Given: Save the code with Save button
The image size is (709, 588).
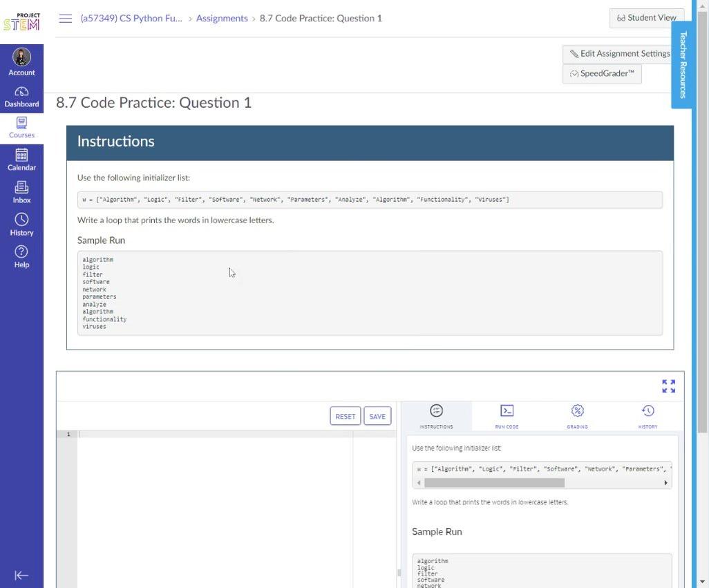Looking at the screenshot, I should point(377,416).
